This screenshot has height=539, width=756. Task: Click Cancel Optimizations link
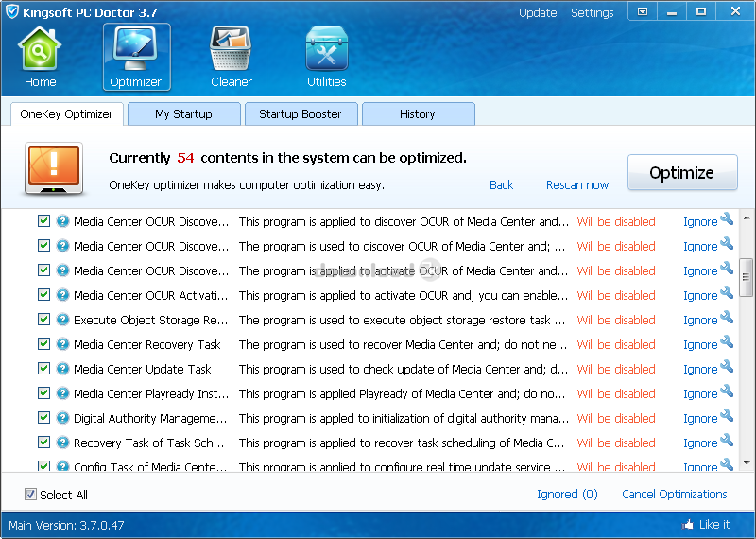click(674, 495)
